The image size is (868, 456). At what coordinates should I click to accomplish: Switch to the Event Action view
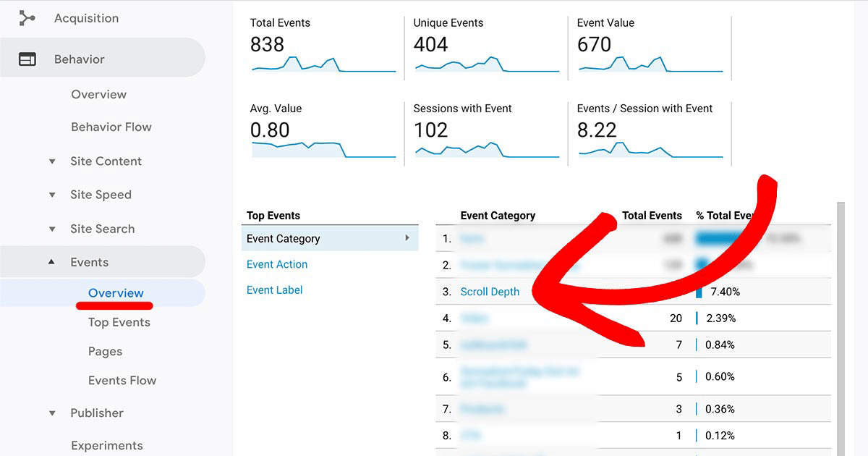coord(276,264)
